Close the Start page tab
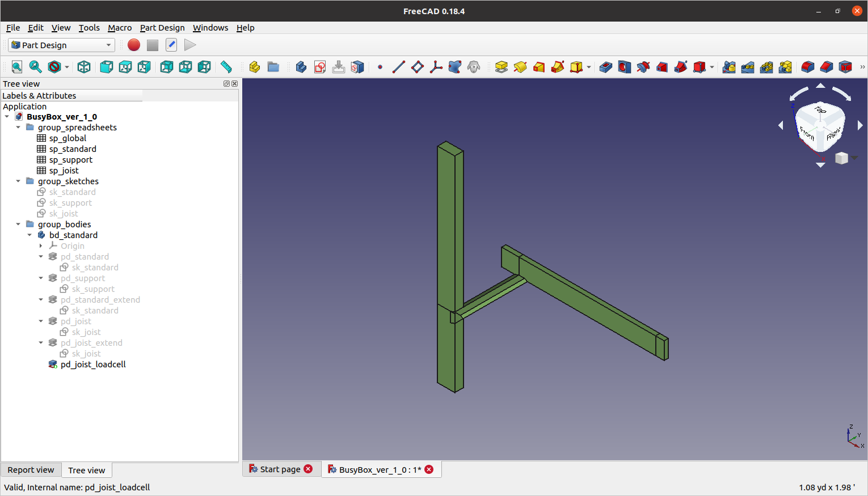 pos(308,469)
